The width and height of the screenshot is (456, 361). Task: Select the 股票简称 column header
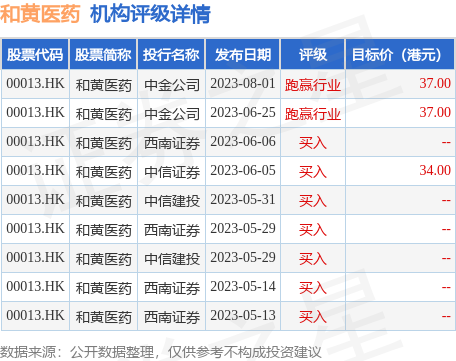click(103, 55)
